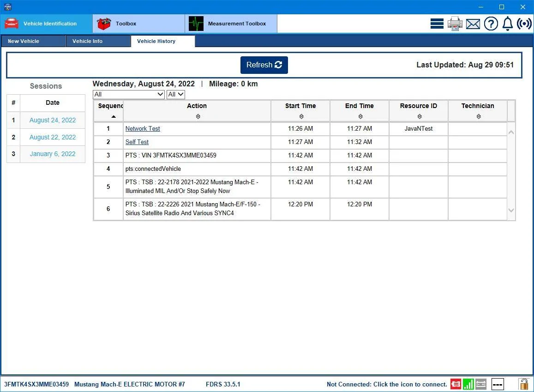Image resolution: width=534 pixels, height=392 pixels.
Task: Open the wide All filter dropdown
Action: 129,94
